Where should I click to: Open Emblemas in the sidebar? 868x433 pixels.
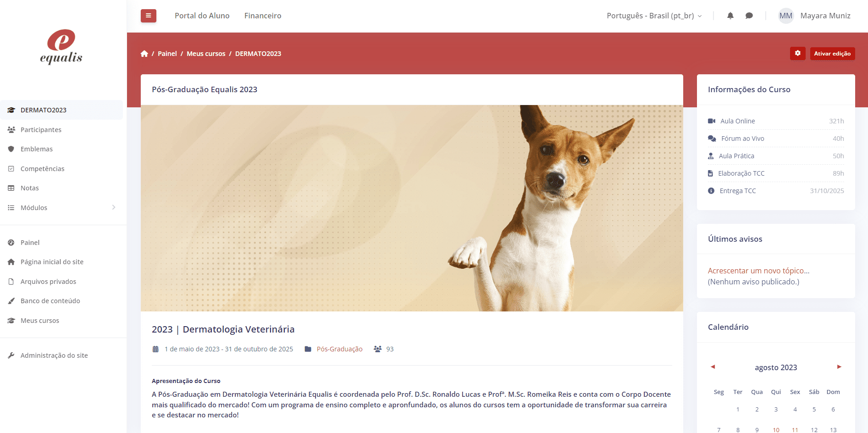pos(37,149)
